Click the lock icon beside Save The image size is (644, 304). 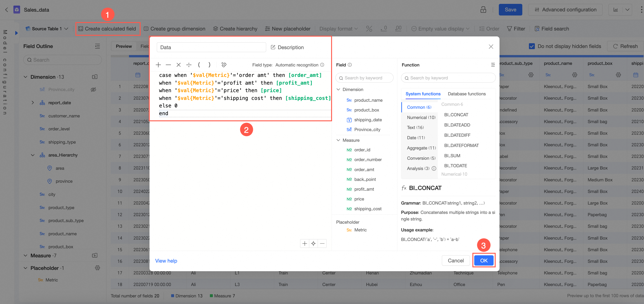[x=483, y=10]
